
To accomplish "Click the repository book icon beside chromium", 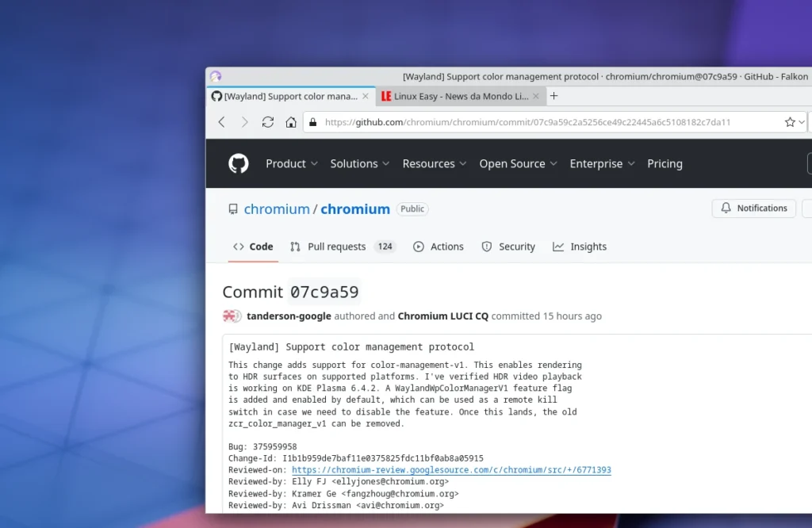I will [x=232, y=209].
